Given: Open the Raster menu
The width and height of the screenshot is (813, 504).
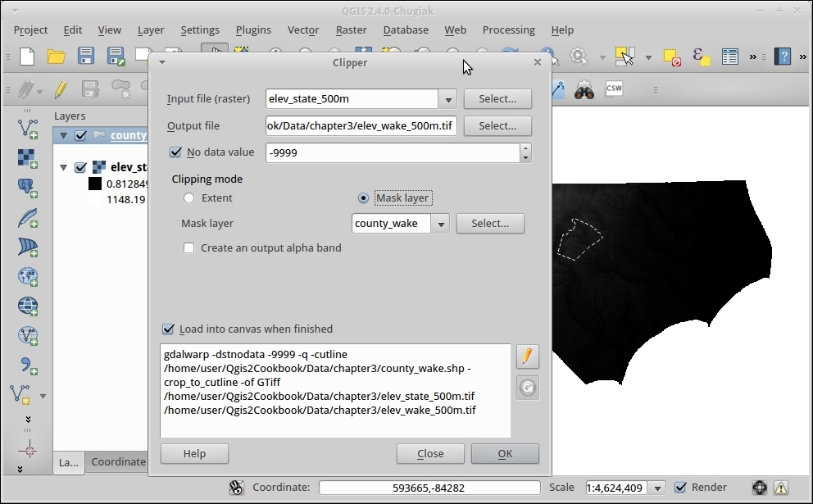Looking at the screenshot, I should pyautogui.click(x=351, y=30).
